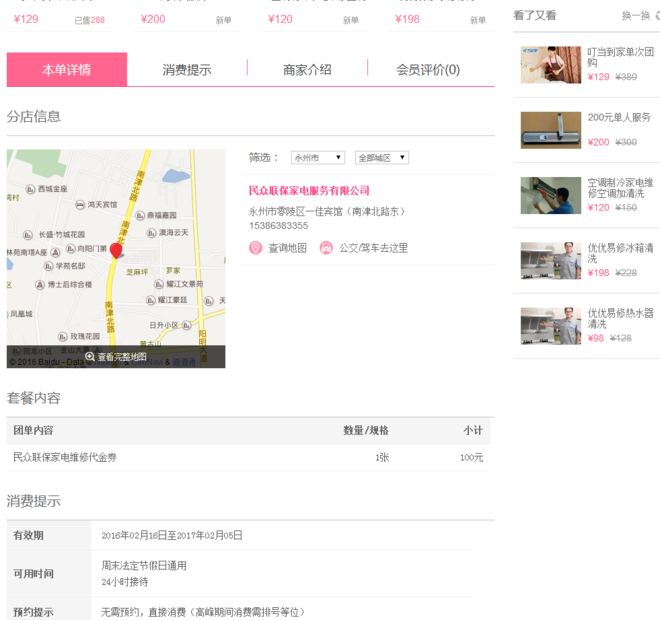Click the 耀江文景苑 icon on map
Screen dimensions: 660x620
pyautogui.click(x=159, y=284)
